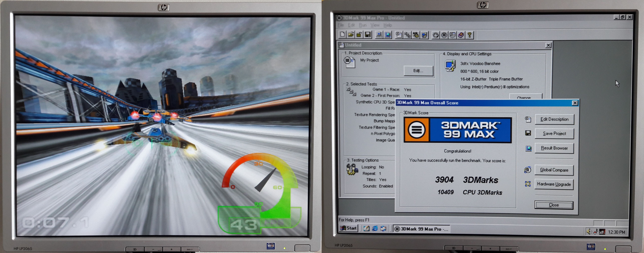The width and height of the screenshot is (644, 253).
Task: Click the stacked pages toolbar icon
Action: pos(452,35)
